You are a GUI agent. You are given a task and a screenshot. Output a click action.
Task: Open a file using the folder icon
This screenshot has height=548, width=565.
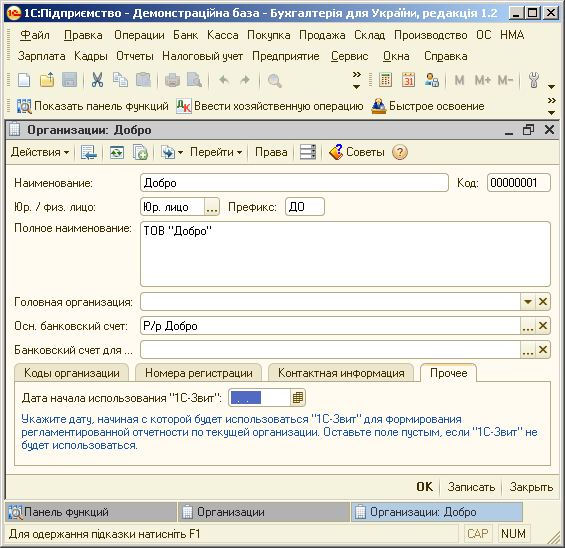click(x=47, y=80)
